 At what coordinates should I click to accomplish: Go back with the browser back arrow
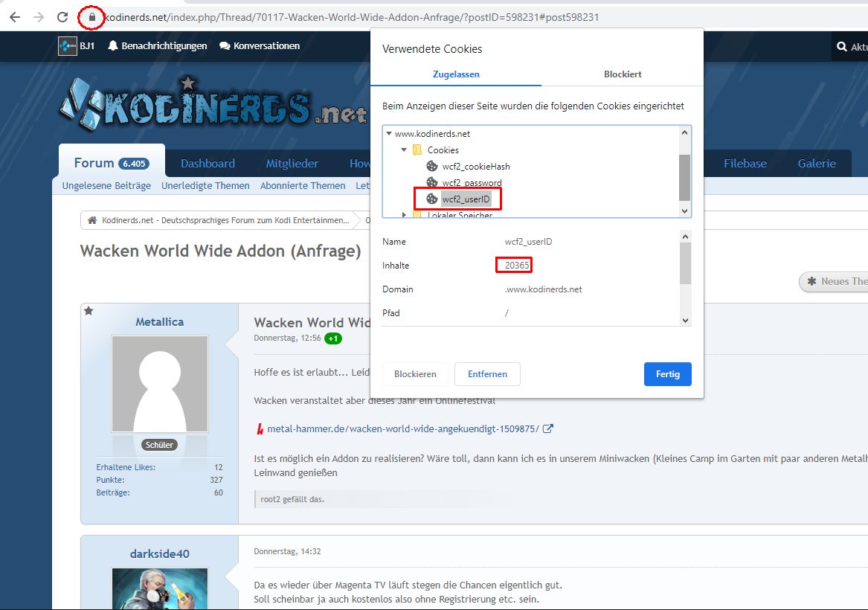tap(15, 17)
